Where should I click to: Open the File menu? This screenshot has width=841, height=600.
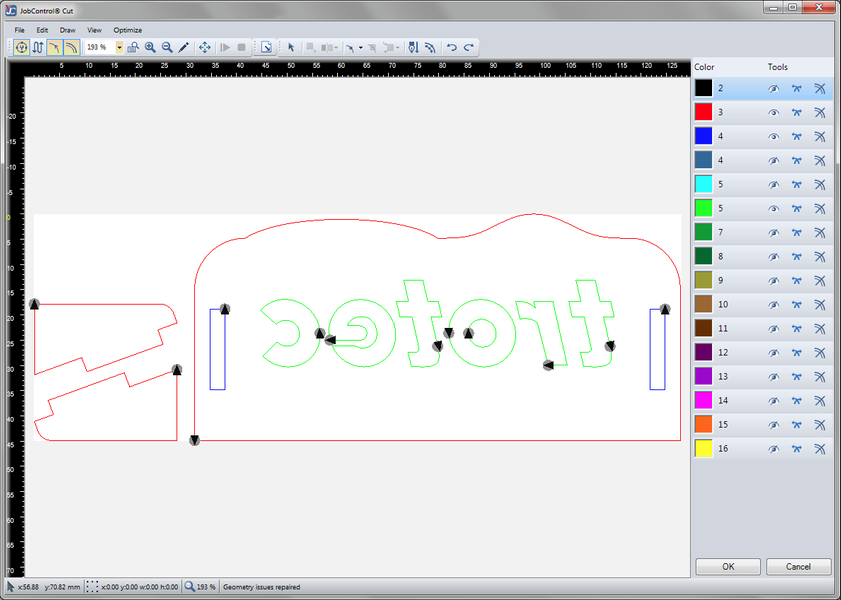(20, 30)
